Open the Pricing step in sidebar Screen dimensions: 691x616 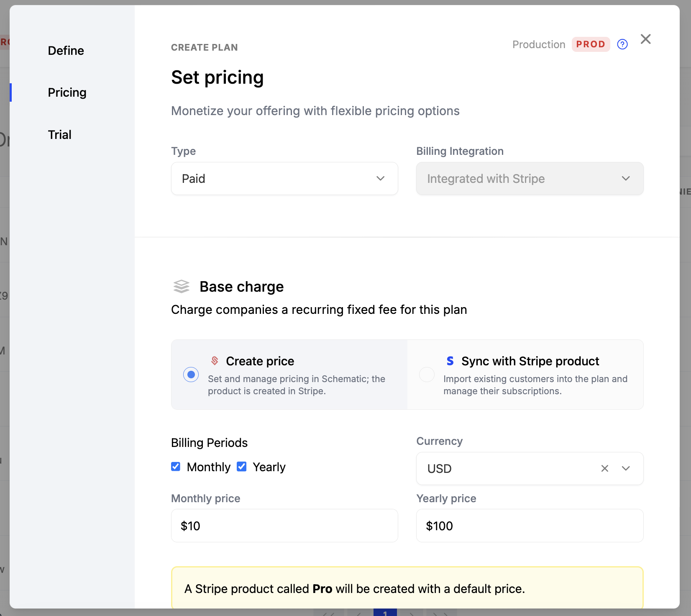tap(67, 92)
